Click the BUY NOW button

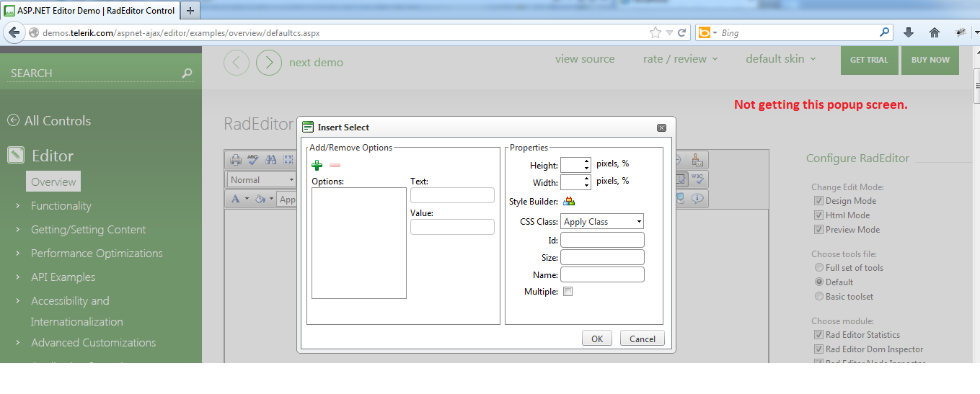coord(930,61)
